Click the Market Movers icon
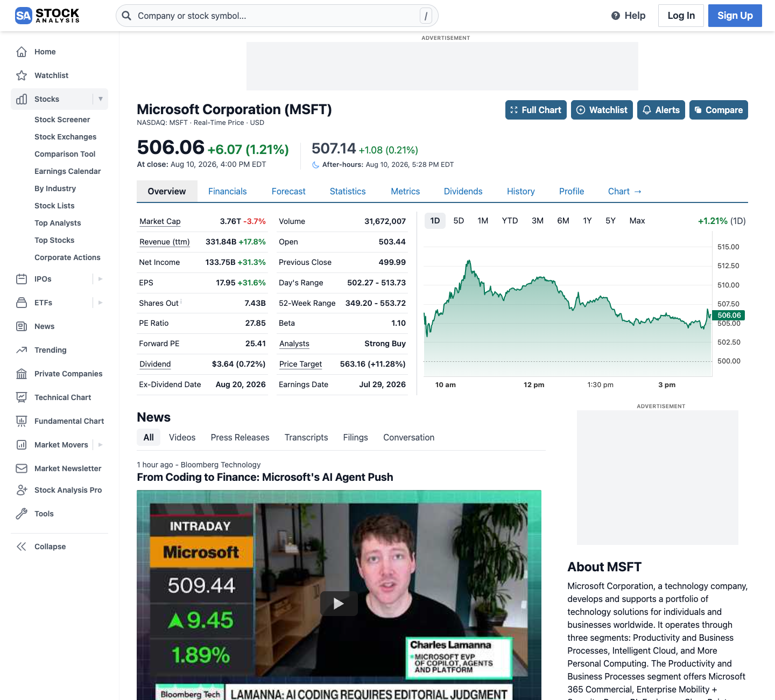The height and width of the screenshot is (700, 775). (22, 445)
